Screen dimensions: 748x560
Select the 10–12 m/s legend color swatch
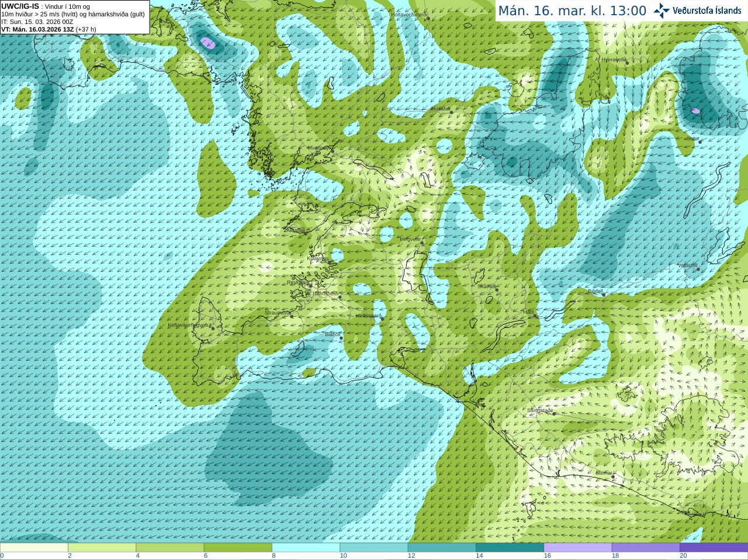(374, 548)
